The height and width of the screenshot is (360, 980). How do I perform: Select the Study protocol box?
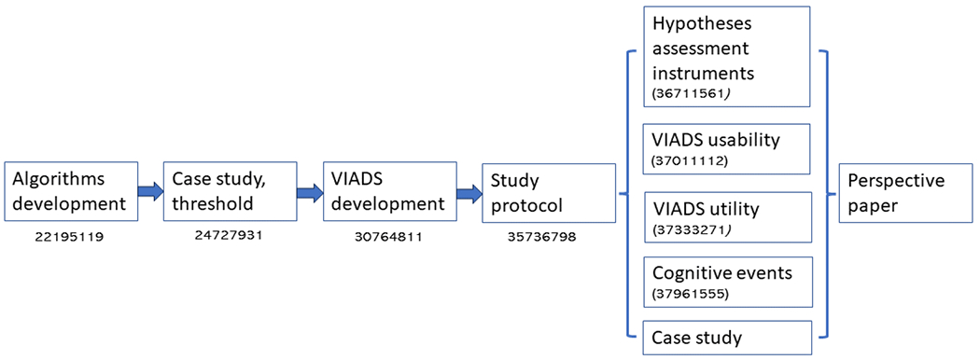tap(549, 192)
